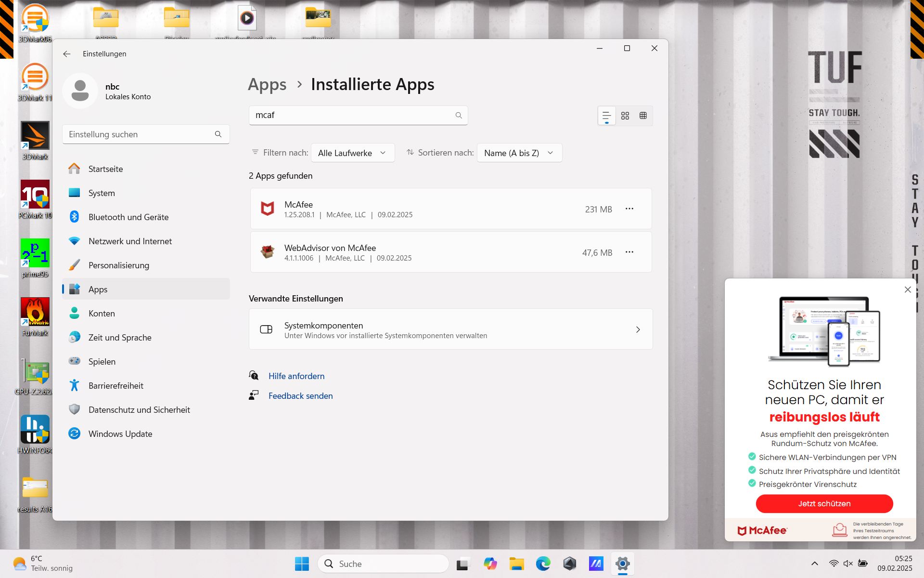Open the Windows Start menu
Image resolution: width=924 pixels, height=578 pixels.
[x=302, y=564]
